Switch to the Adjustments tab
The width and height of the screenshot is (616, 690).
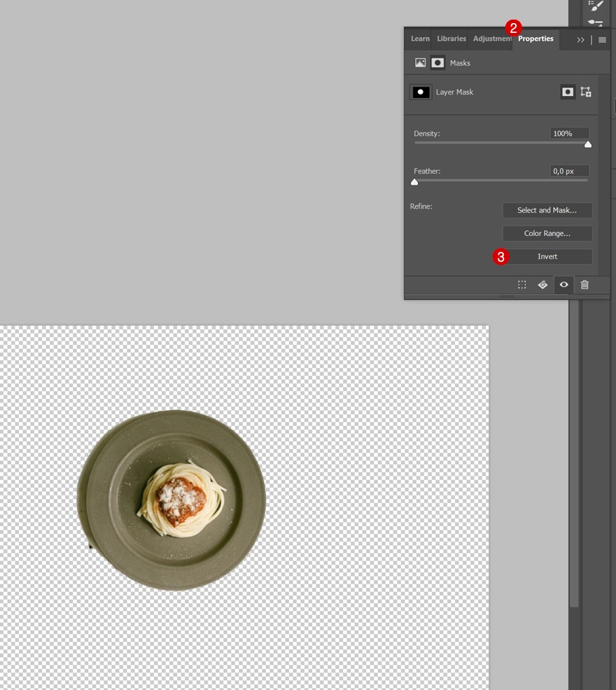tap(492, 38)
